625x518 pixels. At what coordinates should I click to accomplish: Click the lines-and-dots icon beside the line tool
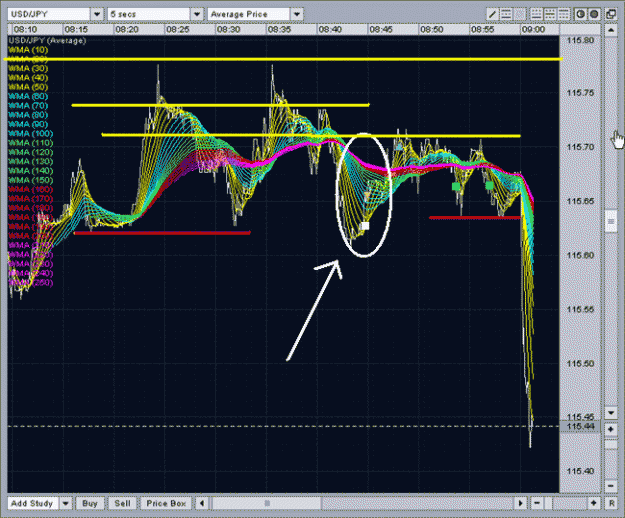pos(506,14)
